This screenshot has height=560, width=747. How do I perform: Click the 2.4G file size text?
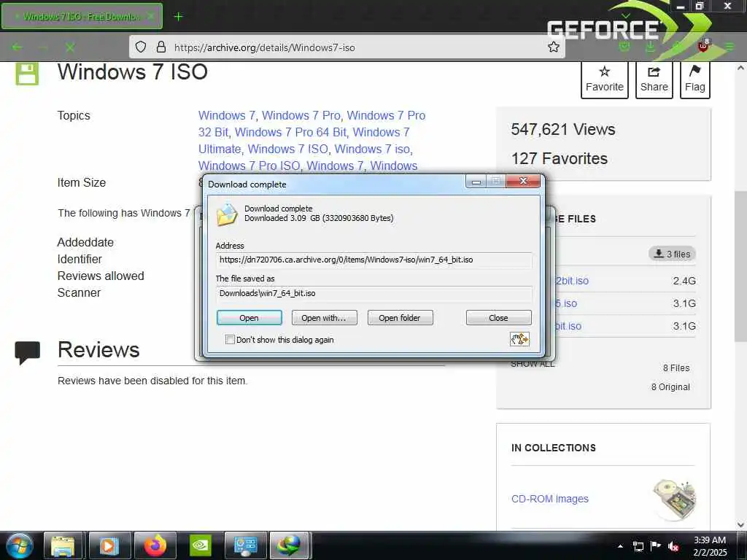coord(684,281)
